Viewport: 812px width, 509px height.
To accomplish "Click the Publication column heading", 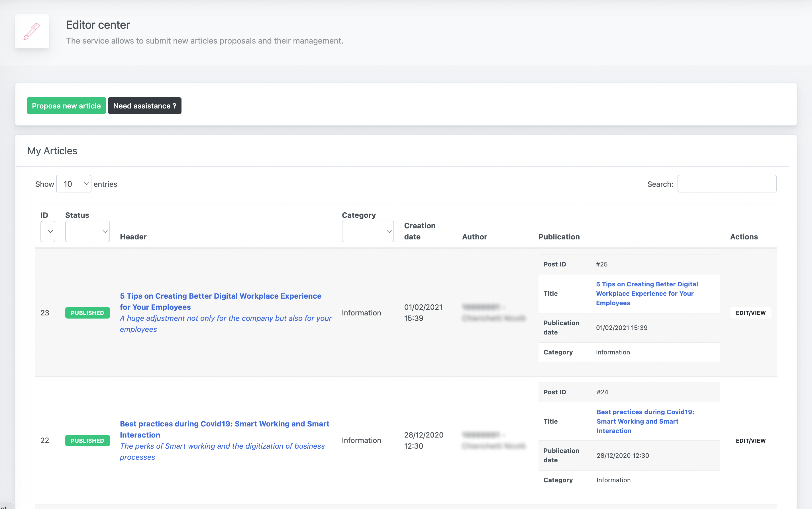I will (559, 237).
